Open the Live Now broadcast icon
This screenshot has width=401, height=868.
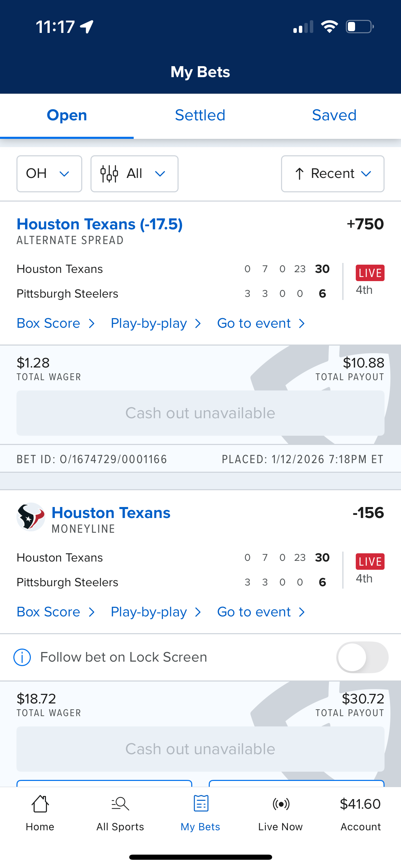point(281,804)
